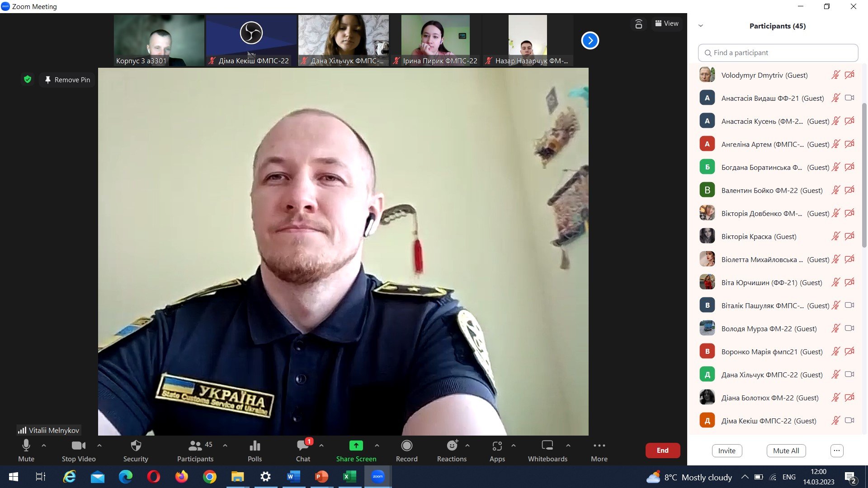Image resolution: width=868 pixels, height=488 pixels.
Task: Click the screen lock icon beside View
Action: [x=638, y=24]
